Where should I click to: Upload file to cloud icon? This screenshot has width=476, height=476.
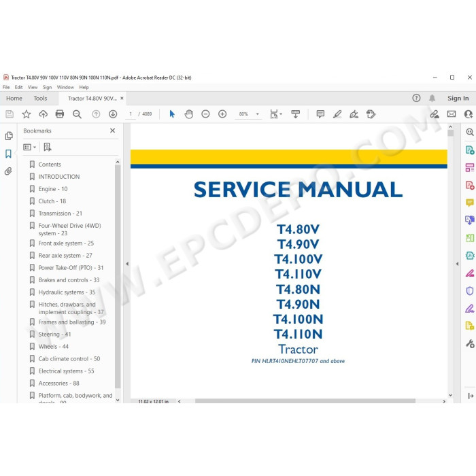tap(43, 114)
